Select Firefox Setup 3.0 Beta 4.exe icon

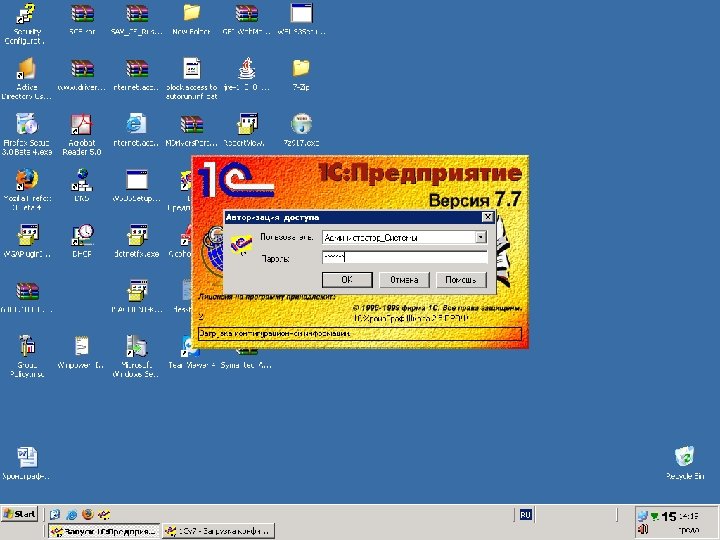point(27,134)
